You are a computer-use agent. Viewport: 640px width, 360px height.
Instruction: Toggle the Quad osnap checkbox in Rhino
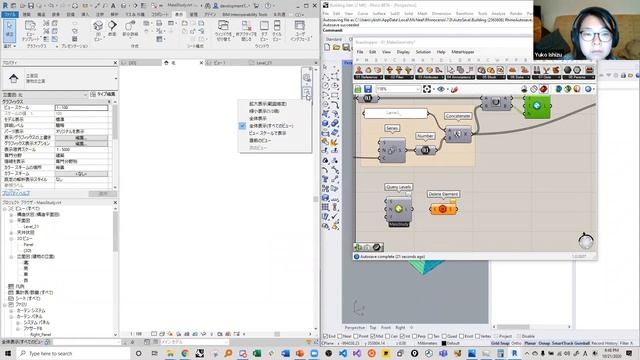tap(444, 336)
